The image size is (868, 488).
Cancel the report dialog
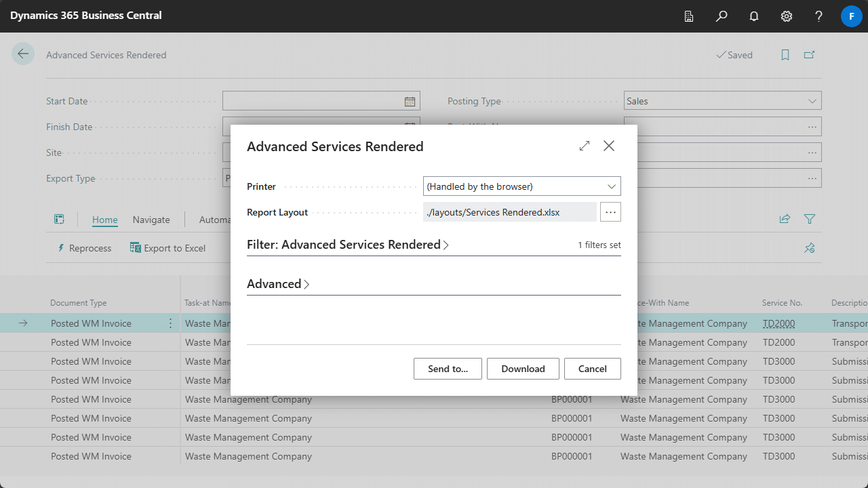pyautogui.click(x=592, y=369)
